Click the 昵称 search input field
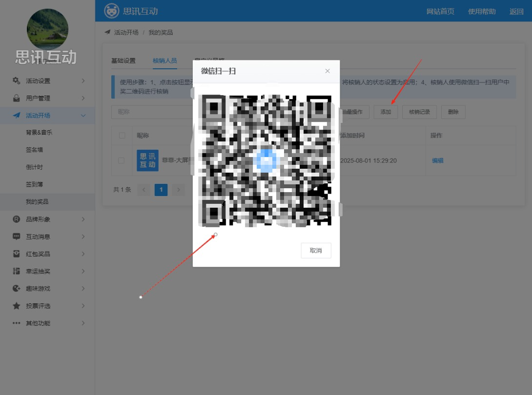The height and width of the screenshot is (395, 532). [152, 112]
